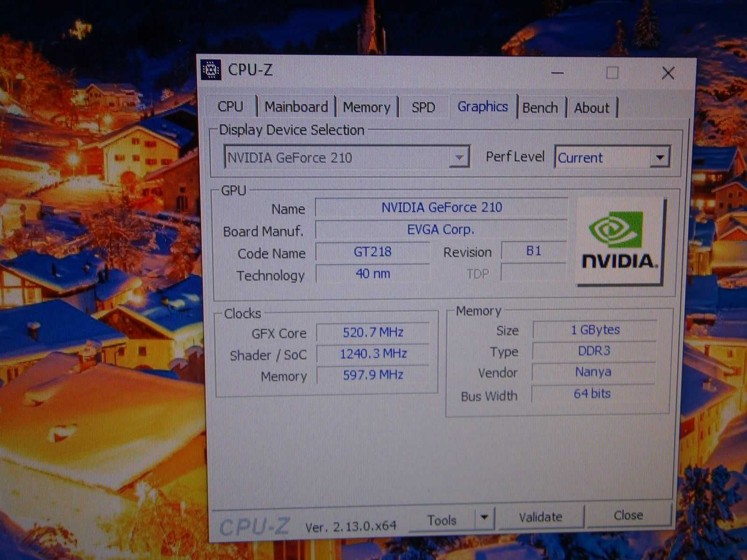Switch to the Memory tab
Viewport: 747px width, 560px height.
[x=367, y=107]
